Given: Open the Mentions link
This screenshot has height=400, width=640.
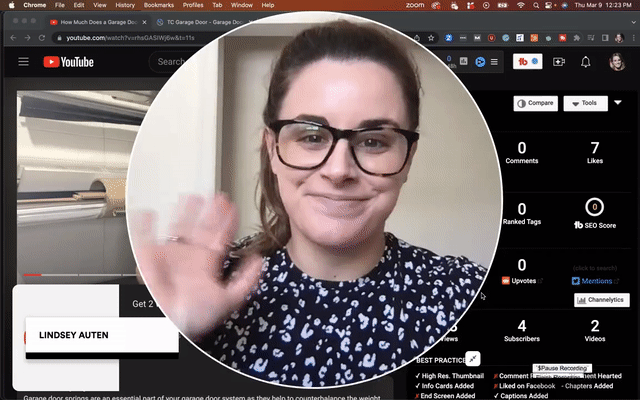Looking at the screenshot, I should coord(596,281).
